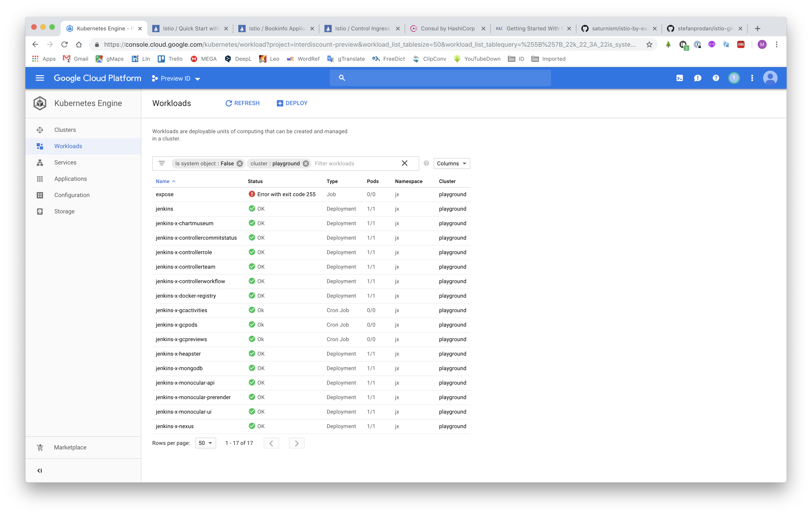Screen dimensions: 812x516
Task: Open the Columns dropdown
Action: coord(451,163)
